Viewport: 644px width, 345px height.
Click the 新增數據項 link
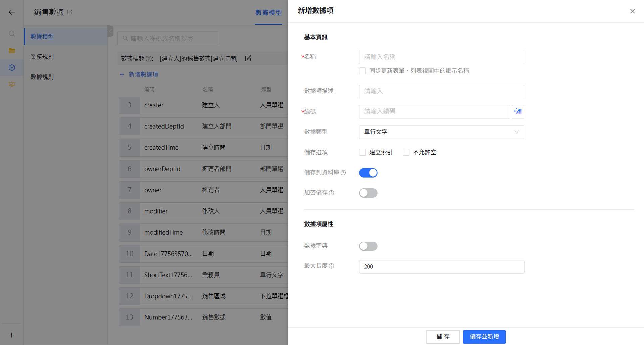pos(139,75)
